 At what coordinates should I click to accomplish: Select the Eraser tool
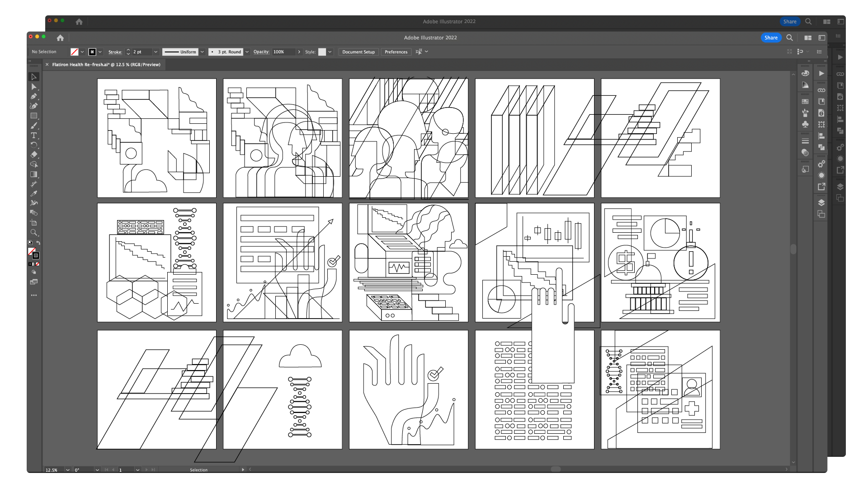point(33,155)
